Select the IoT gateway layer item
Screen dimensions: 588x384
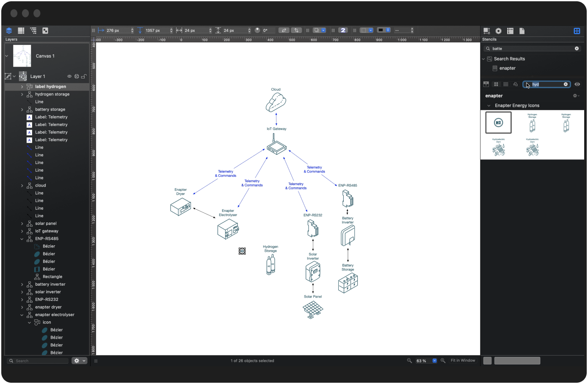[x=47, y=231]
